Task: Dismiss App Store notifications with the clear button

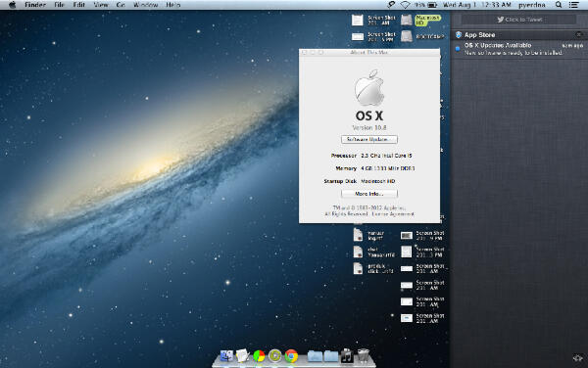Action: click(x=578, y=35)
